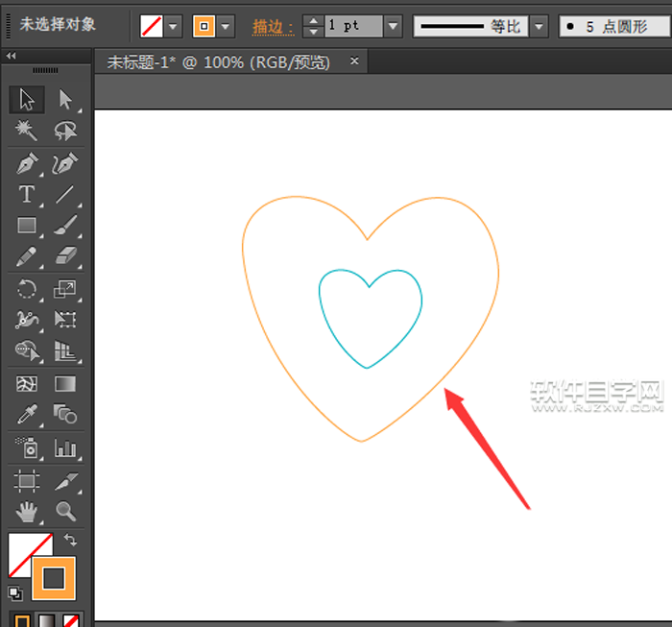This screenshot has height=627, width=672.
Task: Click the orange stroke swatch in toolbox
Action: pyautogui.click(x=53, y=578)
